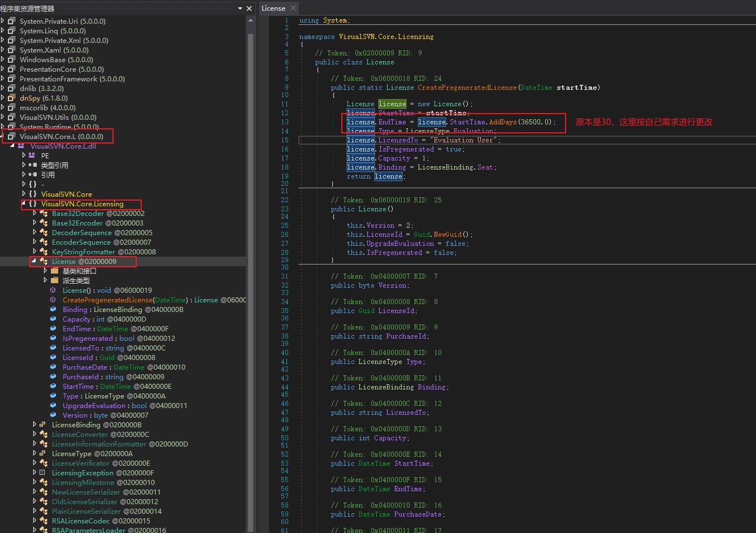
Task: Expand the '-' empty namespace node
Action: click(x=24, y=184)
